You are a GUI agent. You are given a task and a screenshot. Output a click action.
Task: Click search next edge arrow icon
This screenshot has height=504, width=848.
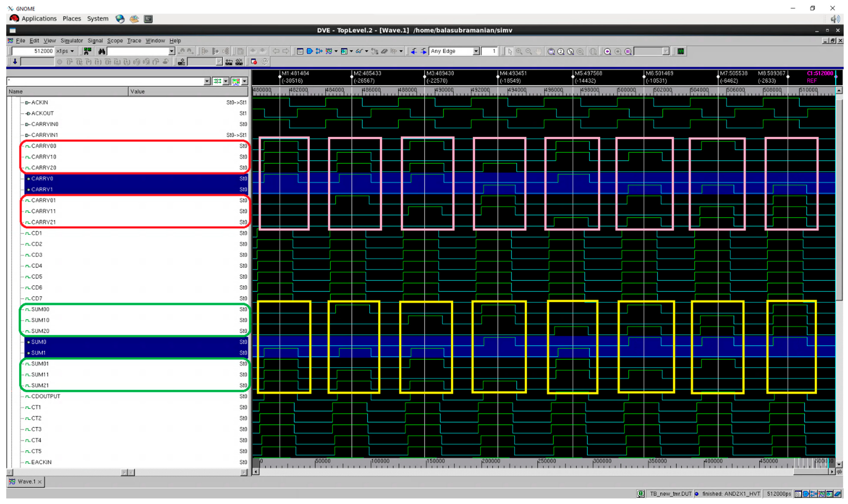[423, 51]
